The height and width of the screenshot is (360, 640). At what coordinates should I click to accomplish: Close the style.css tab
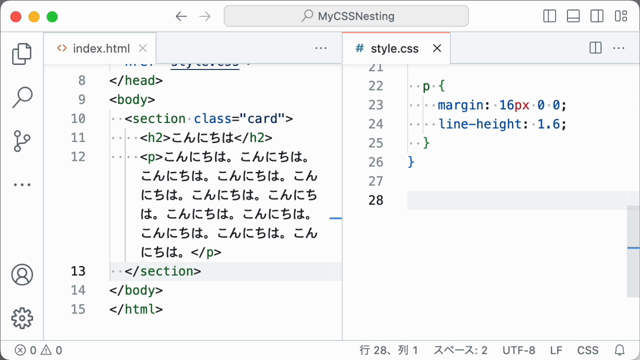(437, 48)
